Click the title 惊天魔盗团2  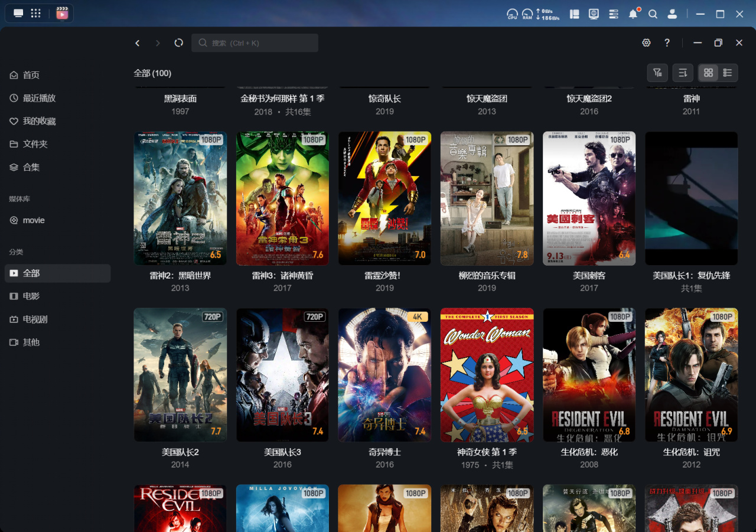589,99
